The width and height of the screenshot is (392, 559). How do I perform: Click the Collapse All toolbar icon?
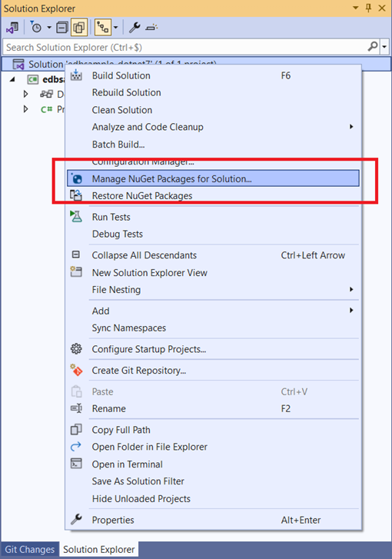point(62,28)
